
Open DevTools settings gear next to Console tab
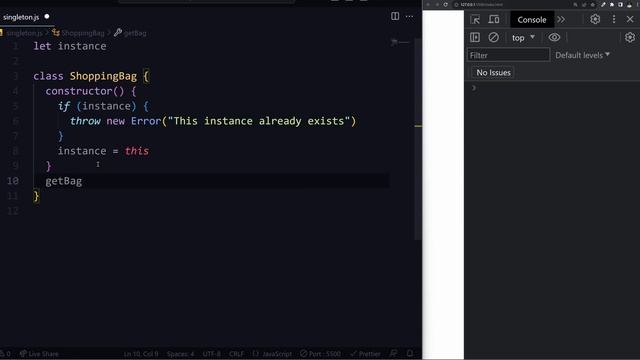[x=595, y=19]
